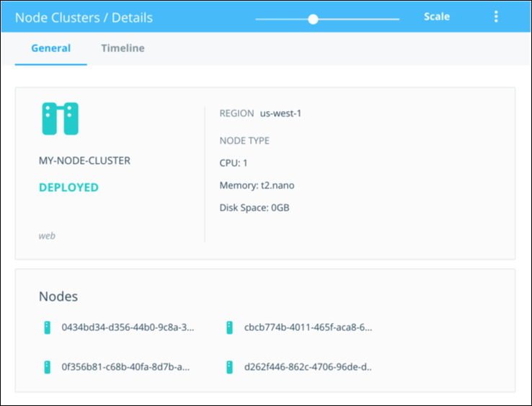Click the node icon beside 0434bd34-d356

(47, 327)
